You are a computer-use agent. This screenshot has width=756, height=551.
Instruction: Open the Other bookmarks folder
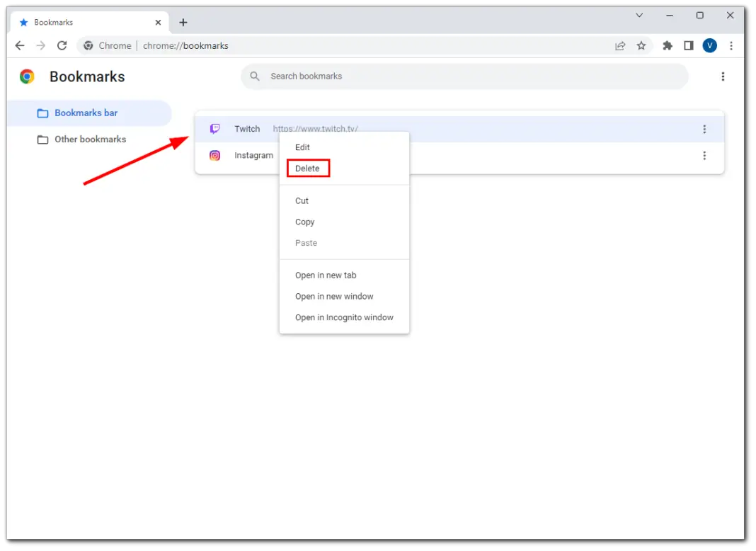(91, 140)
